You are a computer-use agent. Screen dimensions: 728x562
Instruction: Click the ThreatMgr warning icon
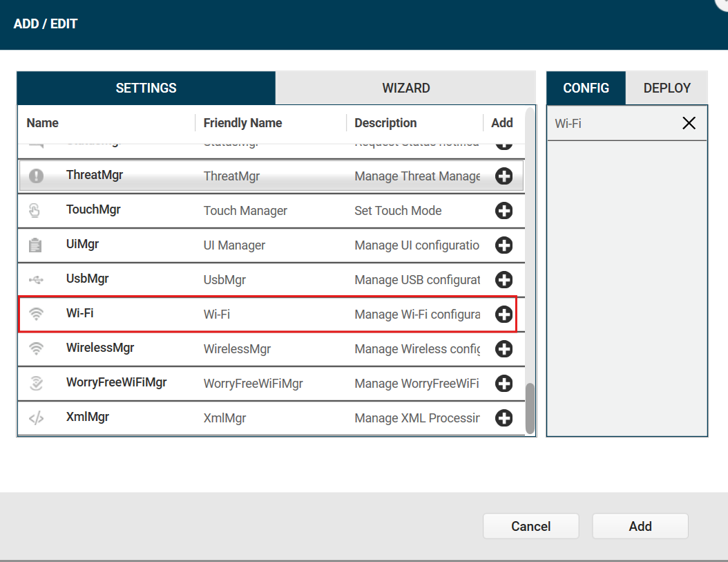click(x=35, y=176)
